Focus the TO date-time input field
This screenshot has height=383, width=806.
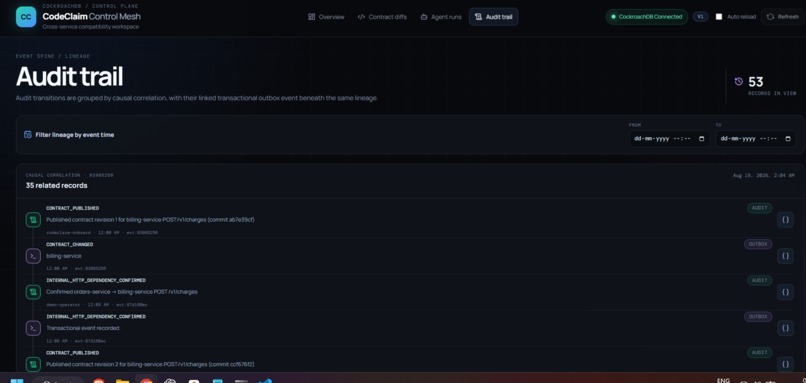[756, 139]
